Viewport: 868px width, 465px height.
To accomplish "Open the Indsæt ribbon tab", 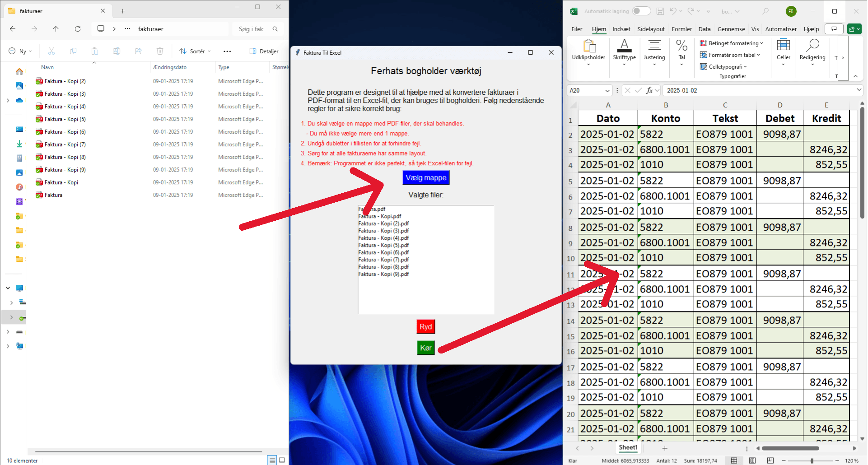I will click(621, 29).
